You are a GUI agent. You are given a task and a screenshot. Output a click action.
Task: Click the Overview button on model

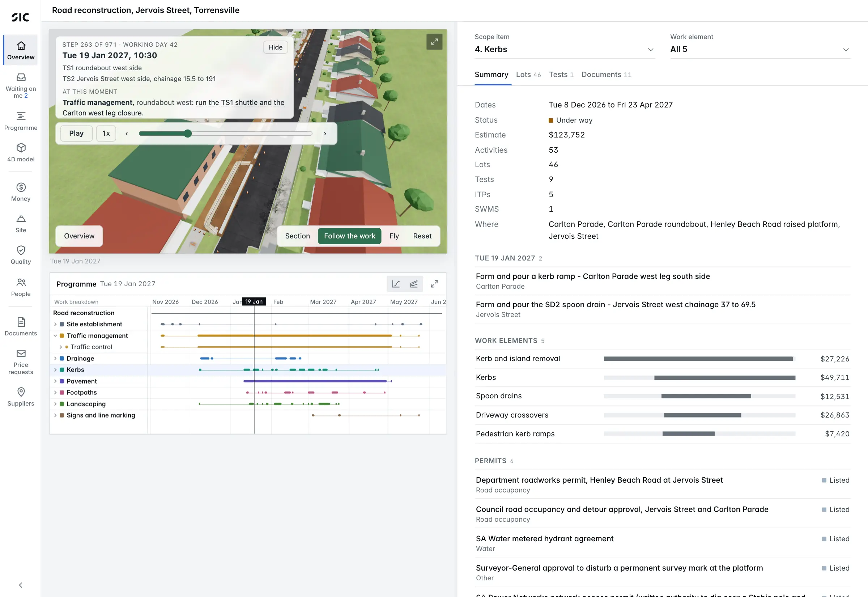click(x=79, y=236)
